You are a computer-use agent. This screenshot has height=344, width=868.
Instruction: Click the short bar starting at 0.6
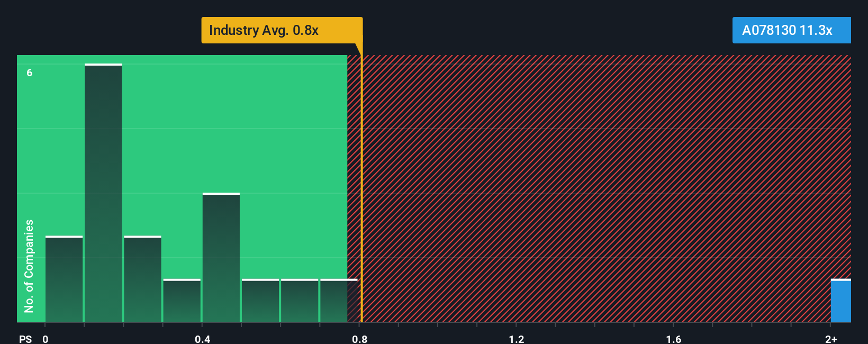click(300, 300)
